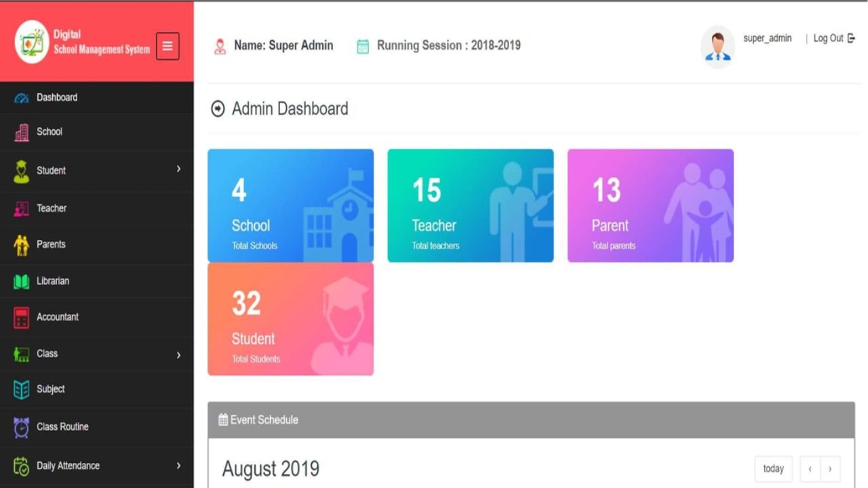The image size is (868, 488).
Task: Click the Dashboard speedometer icon
Action: [x=21, y=98]
